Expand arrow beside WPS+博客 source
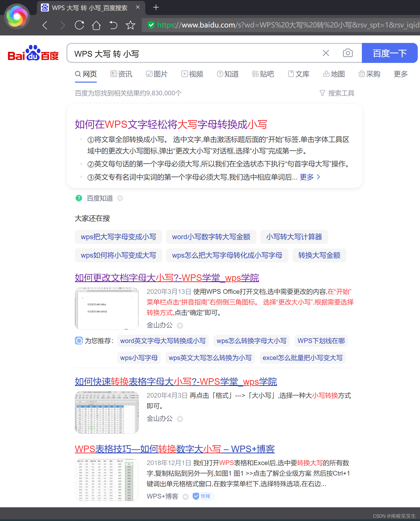Viewport: 420px width, 521px height. pos(185,497)
